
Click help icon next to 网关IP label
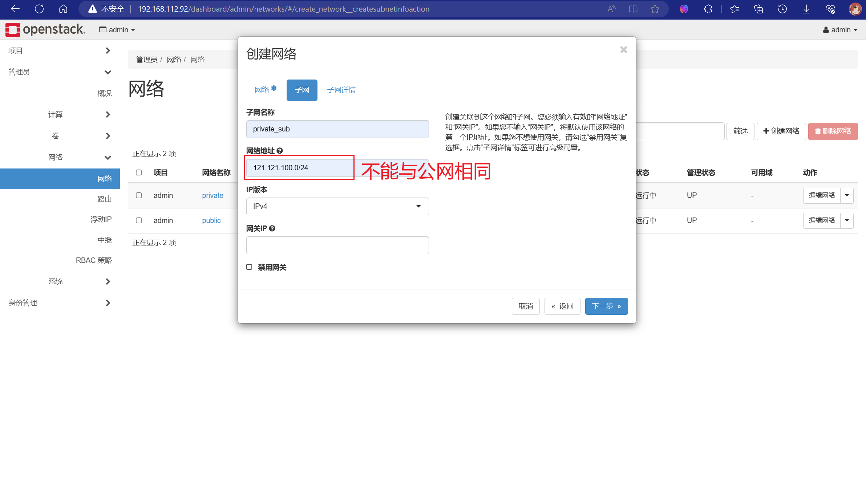272,228
